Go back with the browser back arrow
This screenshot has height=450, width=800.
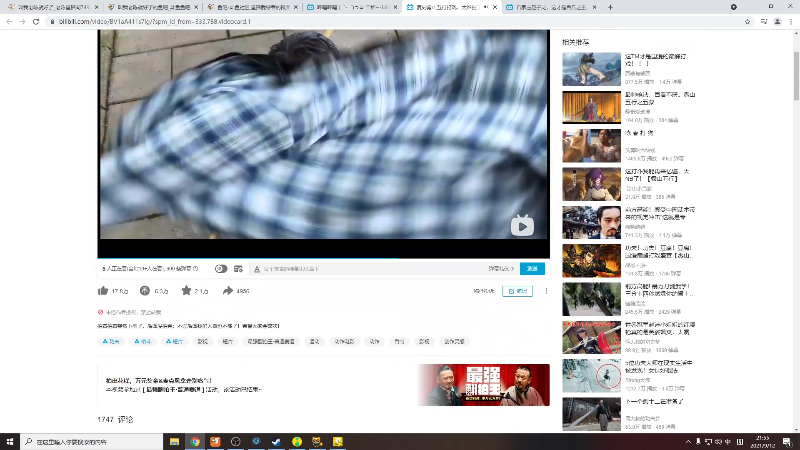pyautogui.click(x=9, y=21)
